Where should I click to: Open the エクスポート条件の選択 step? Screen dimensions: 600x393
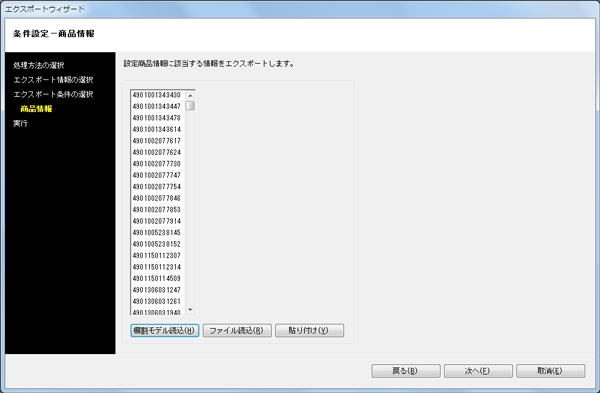pos(53,95)
